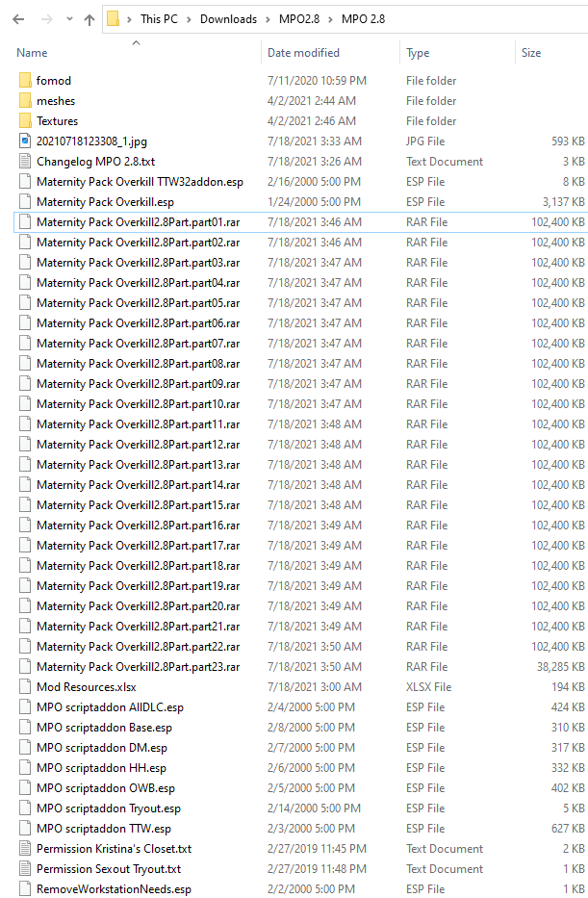
Task: Select MPO scriptaddon DM.esp file icon
Action: pos(25,748)
